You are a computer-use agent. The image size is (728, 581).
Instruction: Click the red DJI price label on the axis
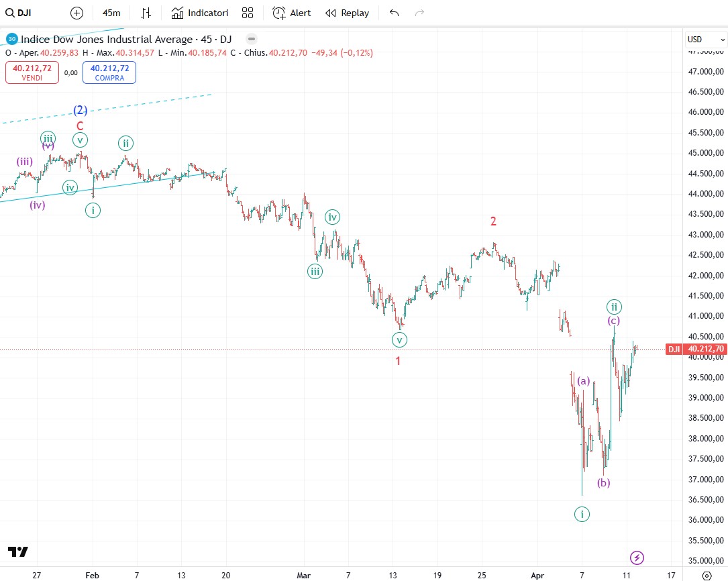[x=696, y=349]
